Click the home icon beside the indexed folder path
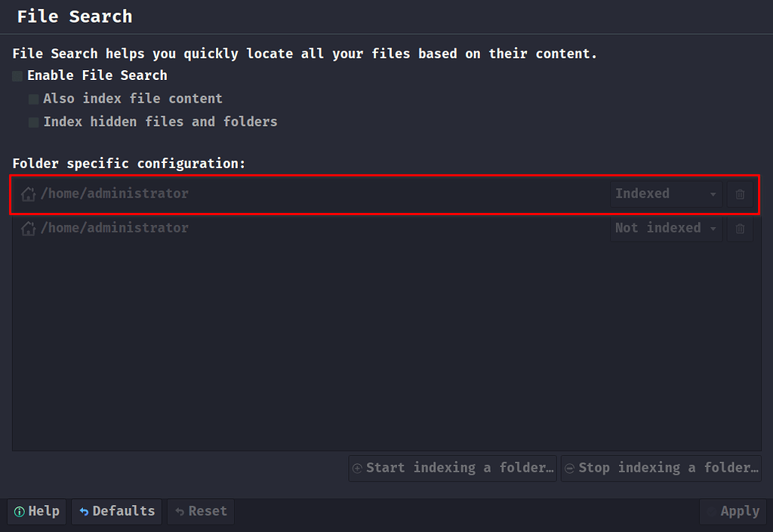This screenshot has width=773, height=532. coord(28,193)
